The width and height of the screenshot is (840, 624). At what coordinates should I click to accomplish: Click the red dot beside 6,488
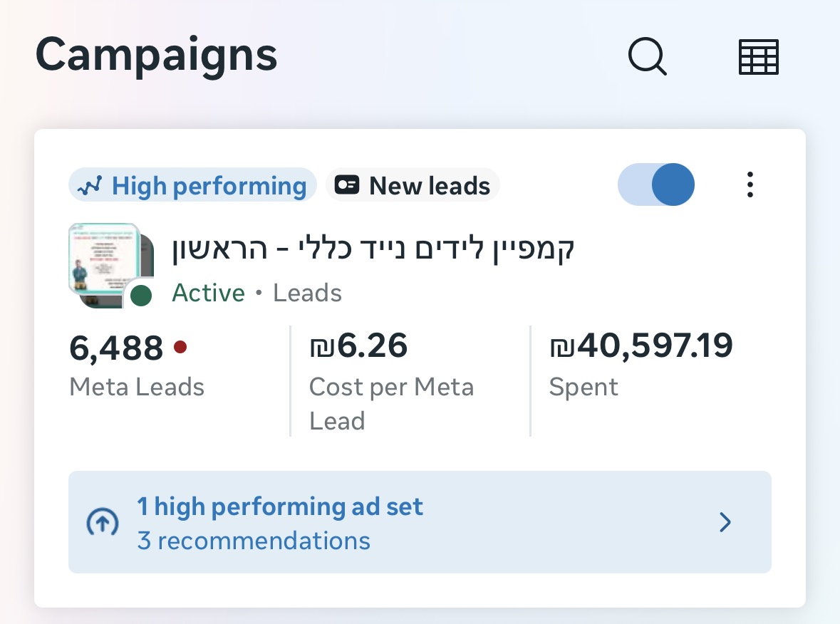pos(180,347)
